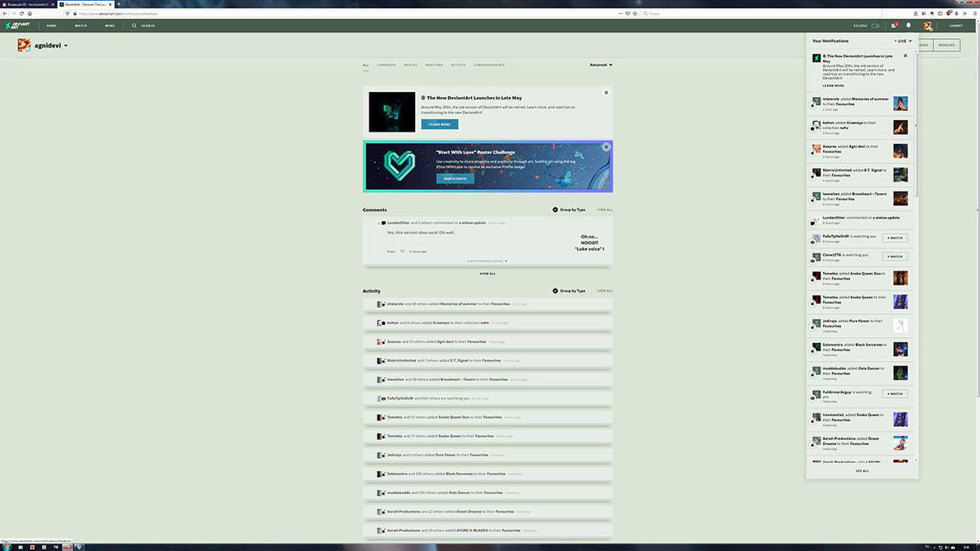The width and height of the screenshot is (980, 551).
Task: Click Learn More in the launch announcement
Action: [x=439, y=124]
